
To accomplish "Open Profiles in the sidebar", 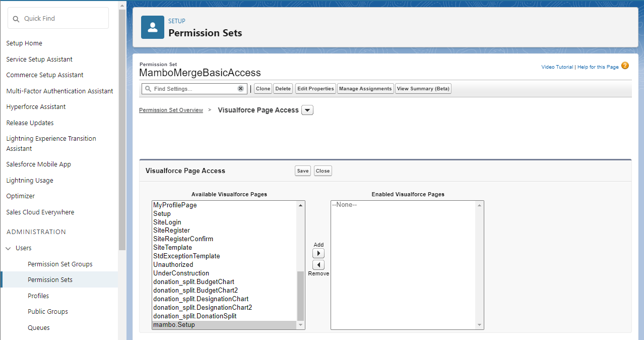I will (38, 296).
